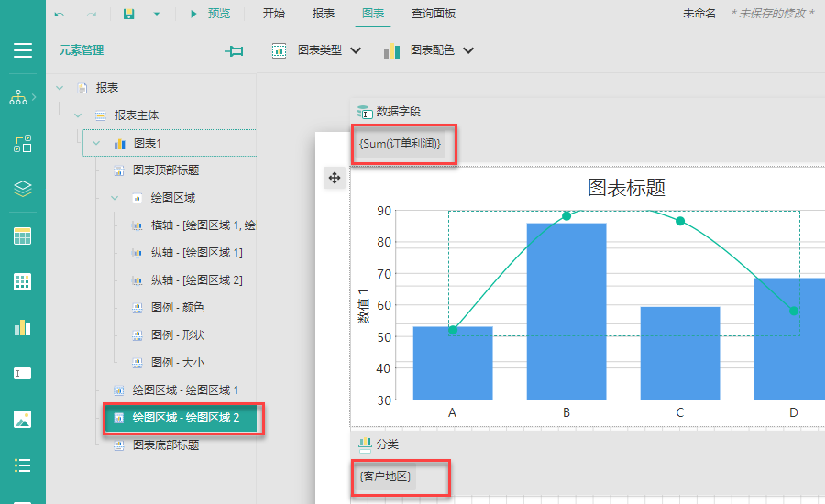
Task: Select 绘图区域 tree item
Action: 173,198
